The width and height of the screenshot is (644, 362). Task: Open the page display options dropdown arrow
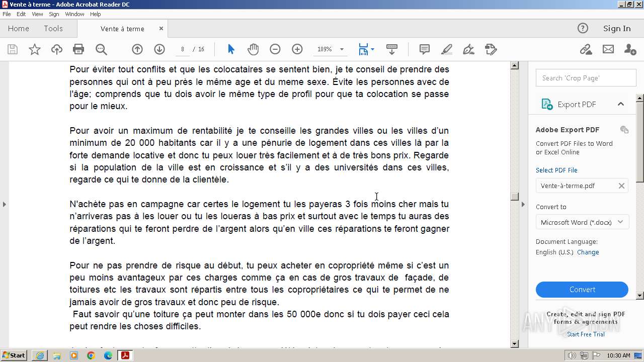click(x=372, y=49)
